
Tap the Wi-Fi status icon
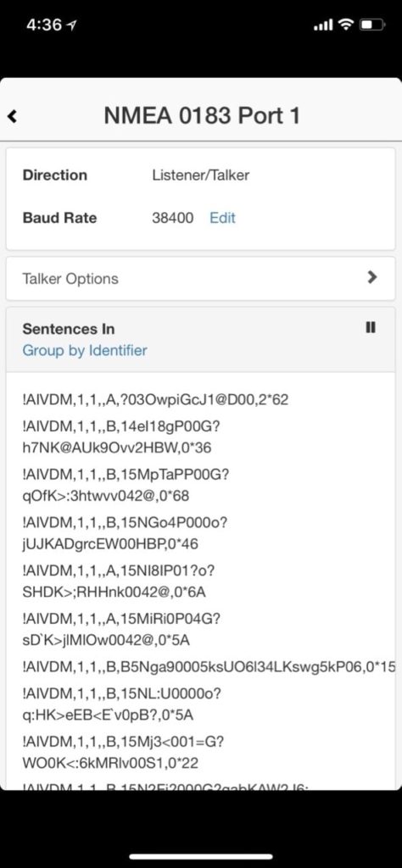pos(346,25)
